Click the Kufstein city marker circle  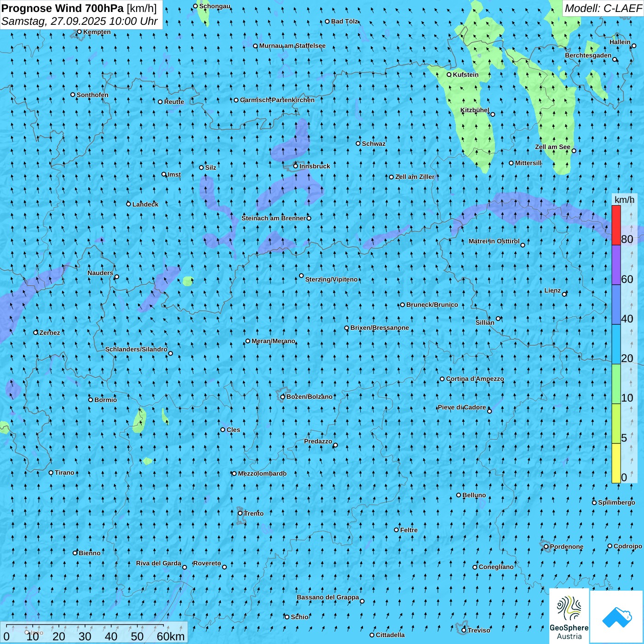coord(449,75)
